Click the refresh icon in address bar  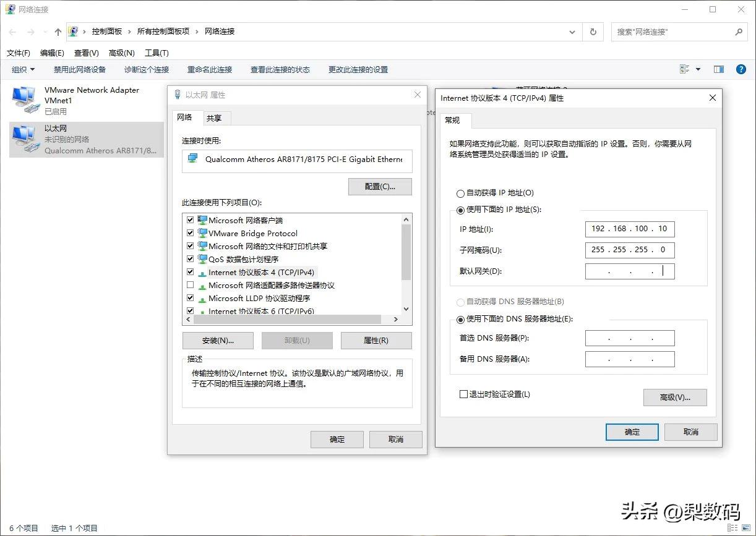pyautogui.click(x=593, y=32)
